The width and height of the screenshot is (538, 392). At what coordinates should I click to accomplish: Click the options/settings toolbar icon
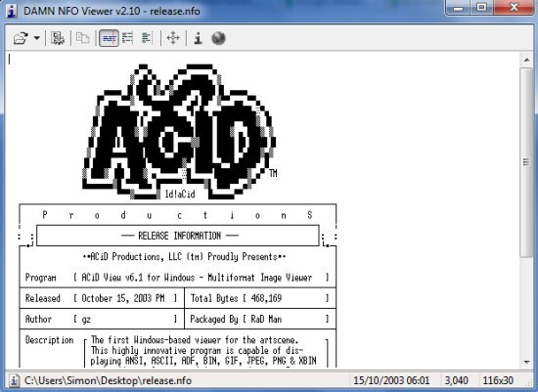click(58, 38)
